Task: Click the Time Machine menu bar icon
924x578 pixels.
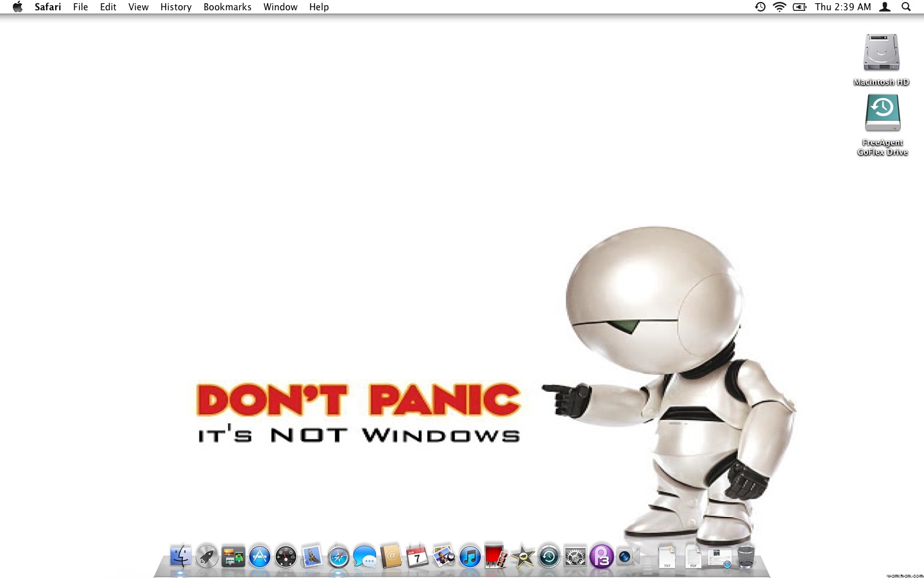Action: point(760,7)
